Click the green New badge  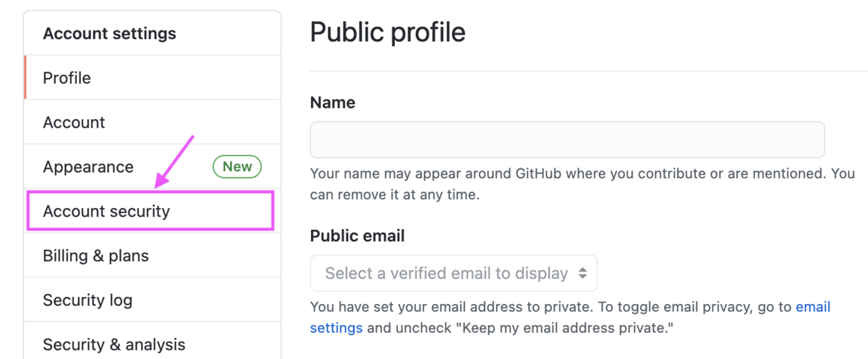tap(237, 167)
